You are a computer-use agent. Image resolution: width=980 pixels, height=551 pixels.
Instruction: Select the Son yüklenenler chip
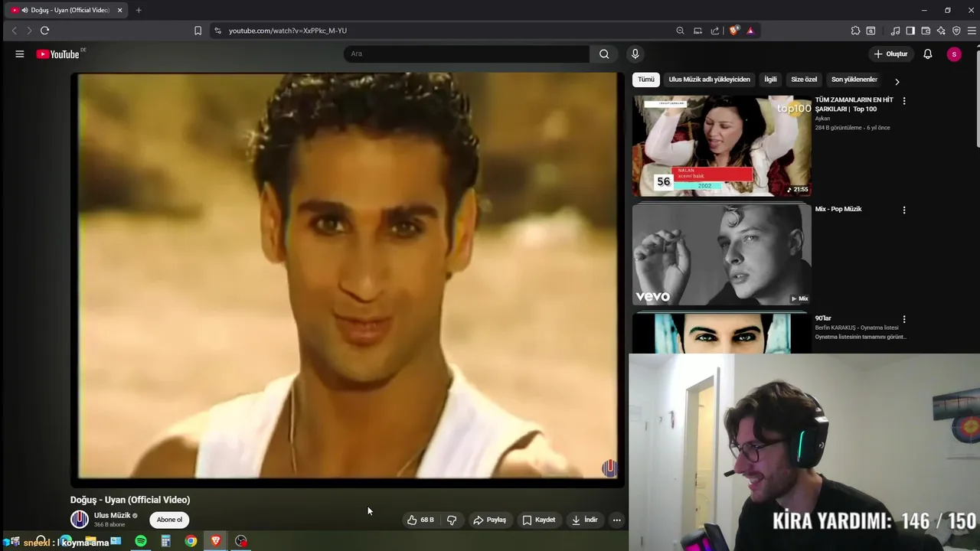854,80
